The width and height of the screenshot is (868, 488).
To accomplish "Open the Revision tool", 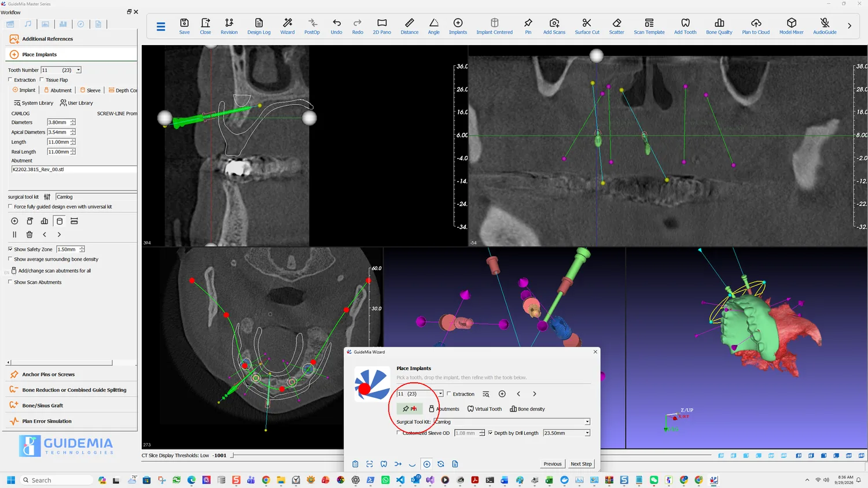I will pyautogui.click(x=229, y=26).
